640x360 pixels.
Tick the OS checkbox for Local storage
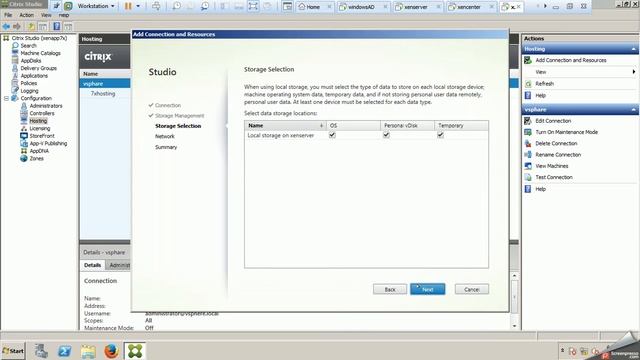332,135
